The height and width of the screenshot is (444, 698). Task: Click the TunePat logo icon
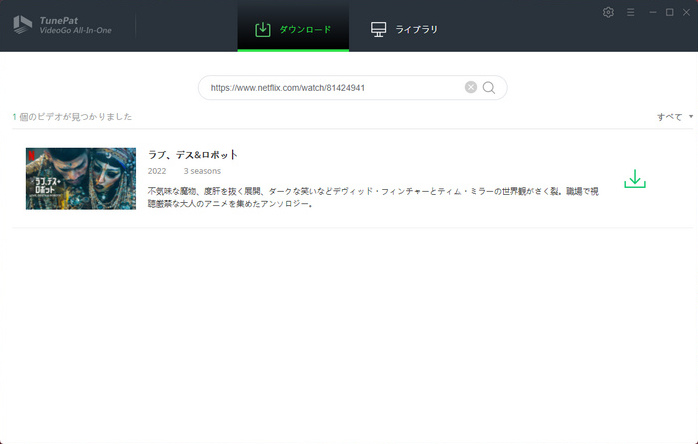(22, 25)
